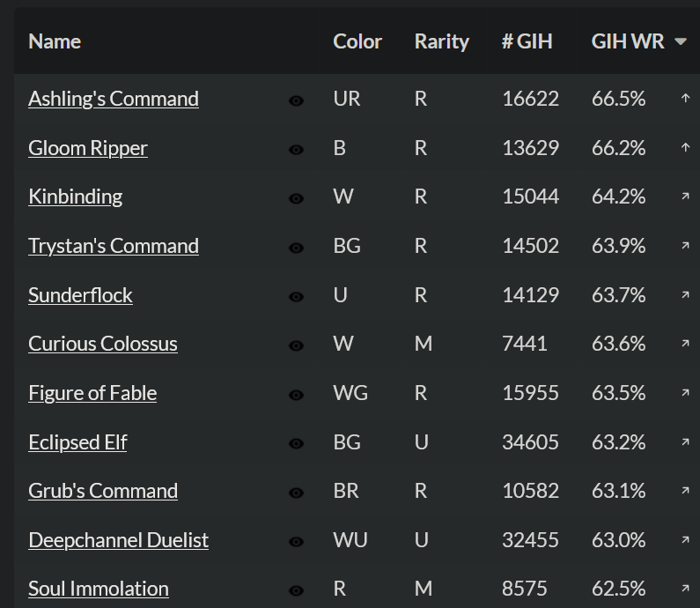Click the eye icon for Ashling's Command
The image size is (700, 608).
pyautogui.click(x=296, y=100)
